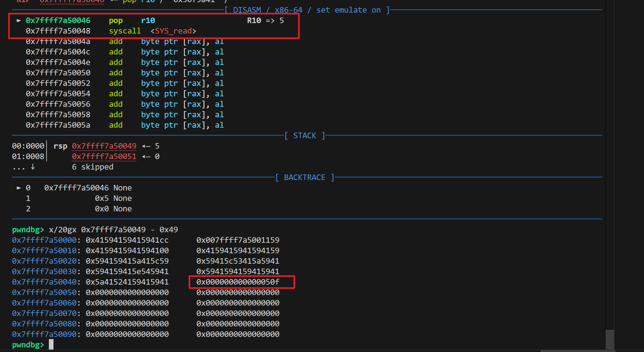644x352 pixels.
Task: Click the '6 skipped' text in the stack
Action: pyautogui.click(x=93, y=167)
